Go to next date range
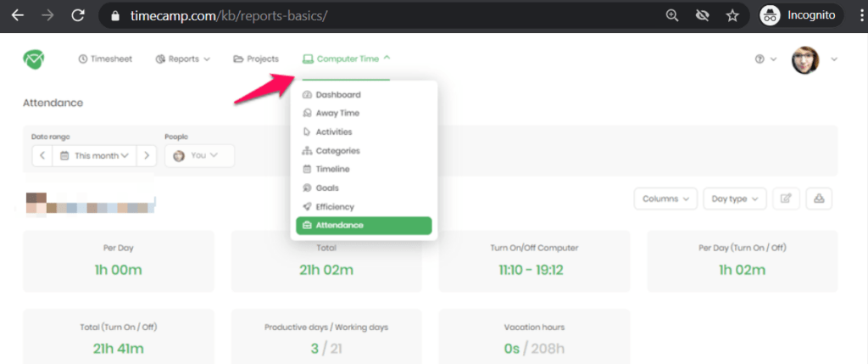Image resolution: width=868 pixels, height=364 pixels. click(x=147, y=155)
